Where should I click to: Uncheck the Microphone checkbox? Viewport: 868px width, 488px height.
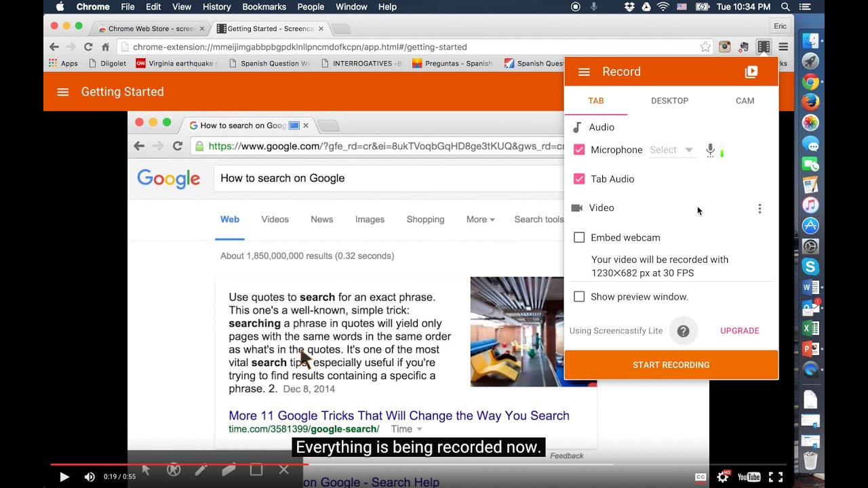(x=579, y=150)
